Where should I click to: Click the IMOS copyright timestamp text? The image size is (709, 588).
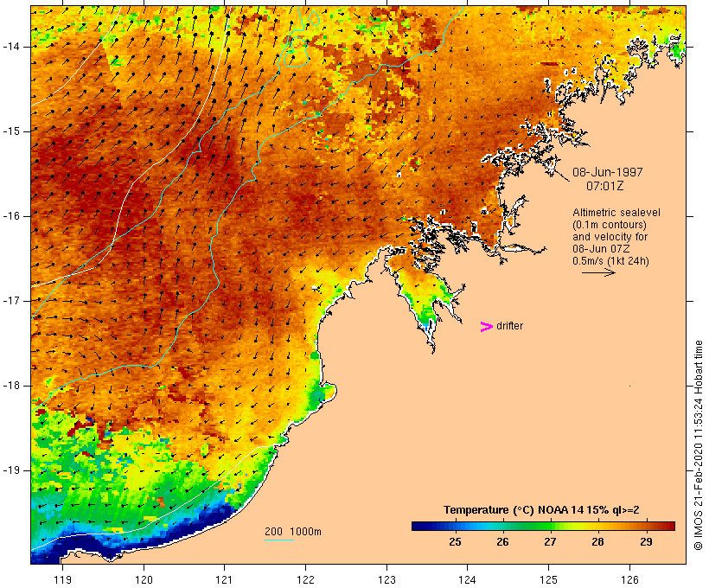coord(698,445)
